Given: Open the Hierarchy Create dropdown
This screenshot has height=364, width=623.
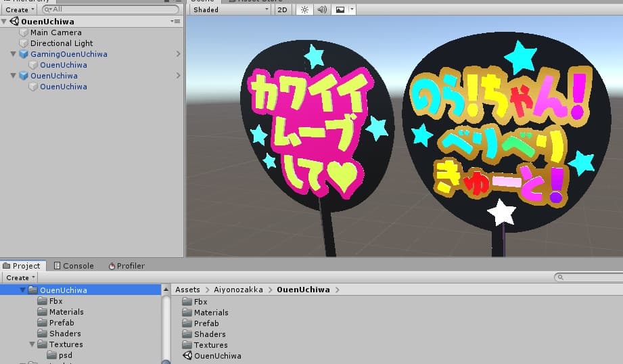Looking at the screenshot, I should 20,9.
